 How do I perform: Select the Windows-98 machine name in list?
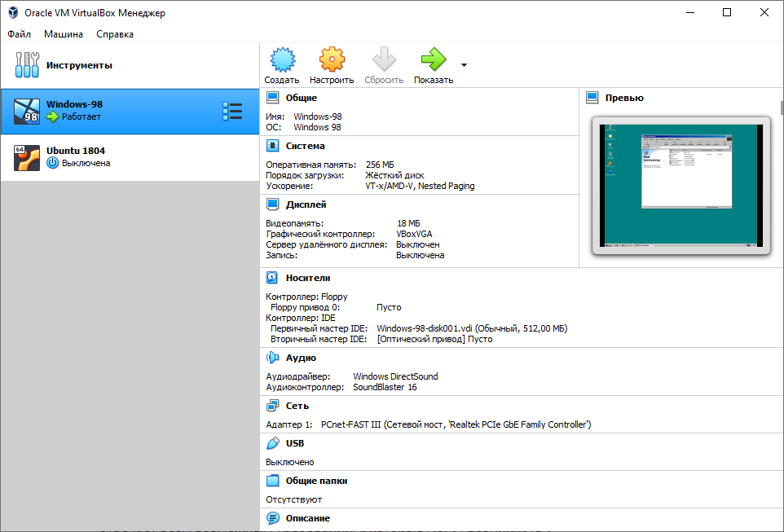click(x=74, y=104)
